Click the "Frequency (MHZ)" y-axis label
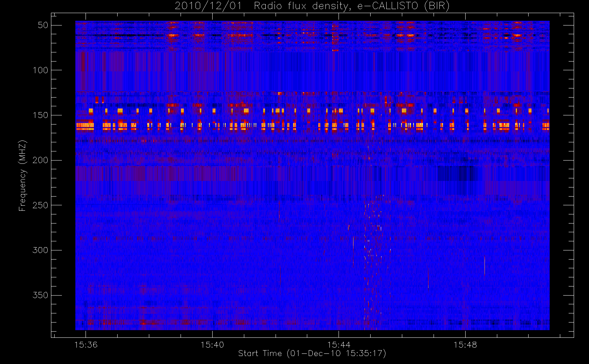Screen dimensions: 589x364 23,175
